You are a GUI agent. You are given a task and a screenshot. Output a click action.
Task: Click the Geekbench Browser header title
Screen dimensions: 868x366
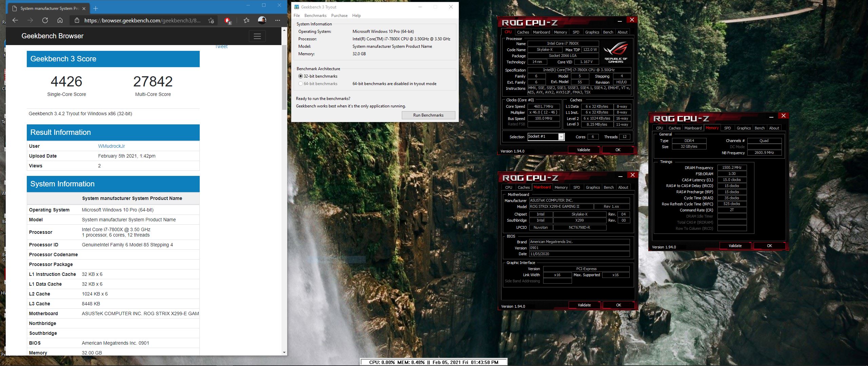(52, 36)
